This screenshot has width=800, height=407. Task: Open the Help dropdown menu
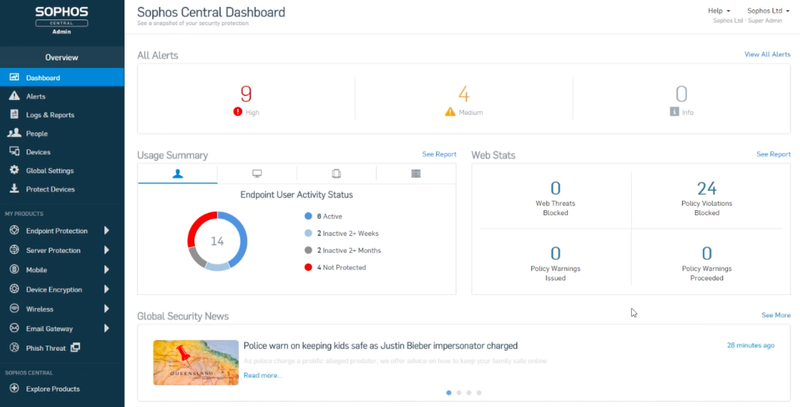718,11
